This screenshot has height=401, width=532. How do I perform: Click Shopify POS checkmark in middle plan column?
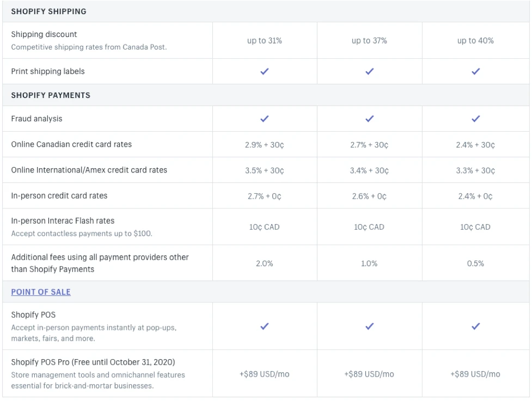(370, 326)
